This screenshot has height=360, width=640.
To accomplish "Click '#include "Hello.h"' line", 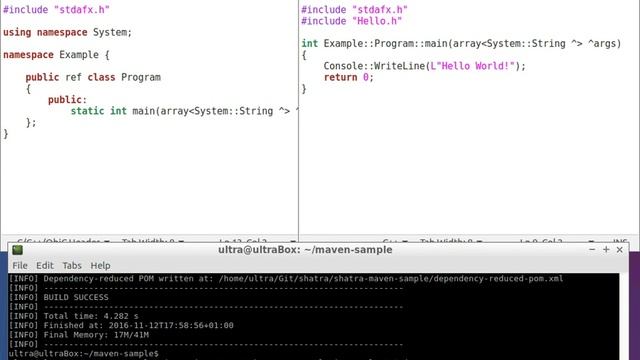I will 351,21.
